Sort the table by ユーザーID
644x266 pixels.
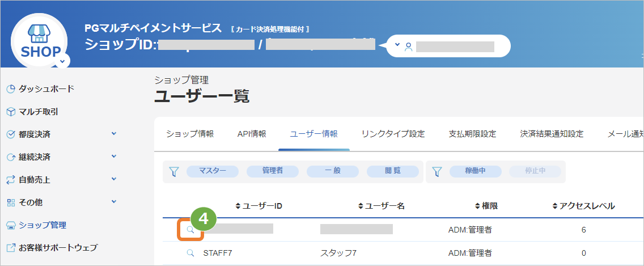point(259,206)
